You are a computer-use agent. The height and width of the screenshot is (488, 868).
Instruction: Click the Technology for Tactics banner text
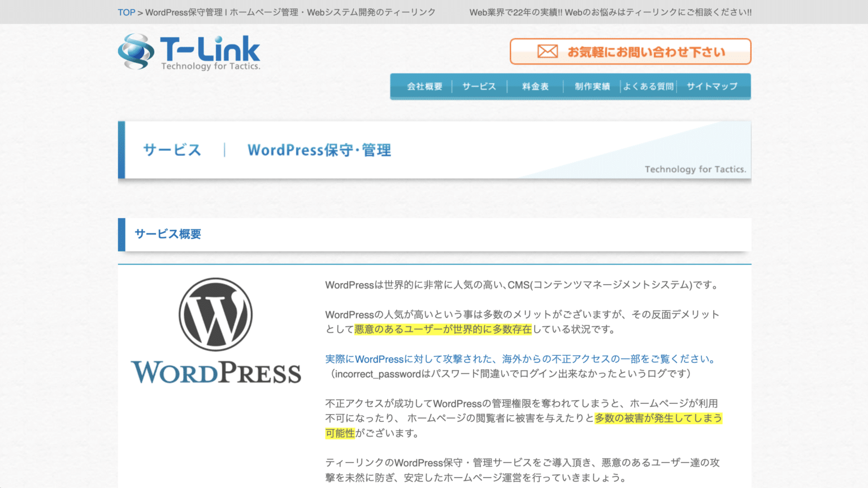click(696, 169)
